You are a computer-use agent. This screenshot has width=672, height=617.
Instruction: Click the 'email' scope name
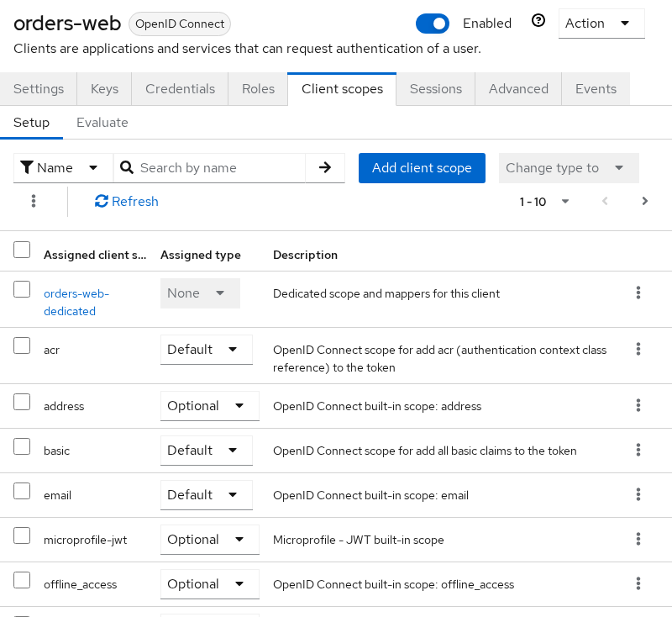tap(57, 495)
